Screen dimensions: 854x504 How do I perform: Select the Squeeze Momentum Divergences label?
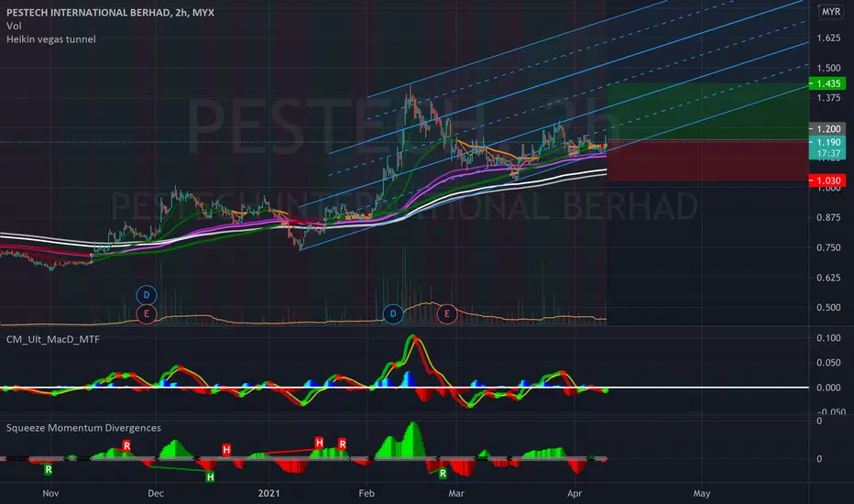[x=83, y=428]
